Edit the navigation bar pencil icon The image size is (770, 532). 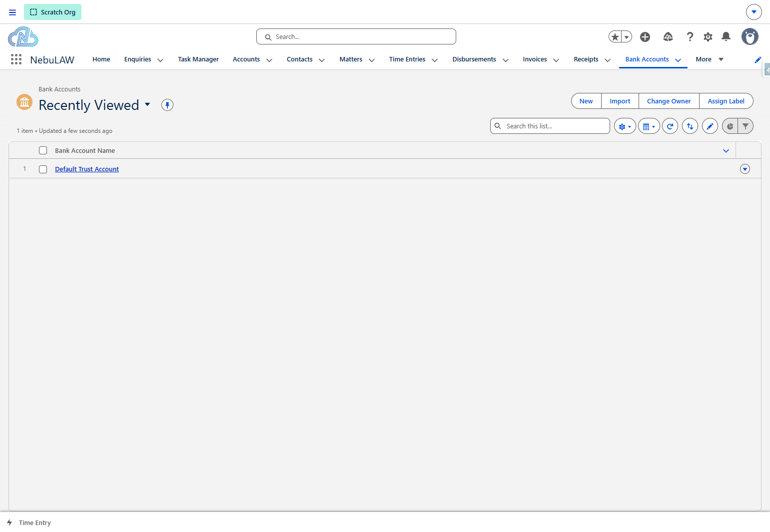pos(758,60)
